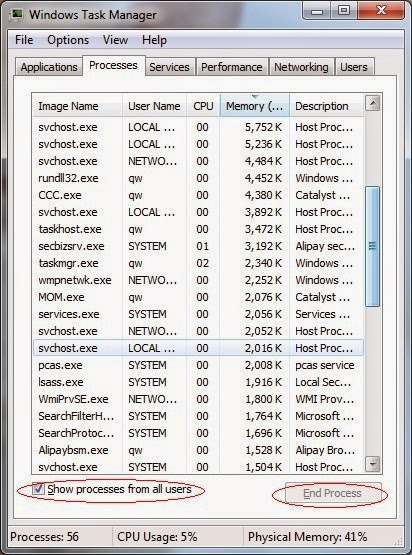The width and height of the screenshot is (412, 555).
Task: Minimize the Task Manager window
Action: 317,10
